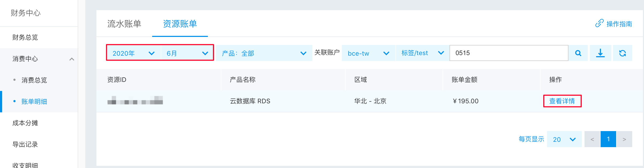Go to the next page arrow
644x168 pixels.
[x=624, y=139]
